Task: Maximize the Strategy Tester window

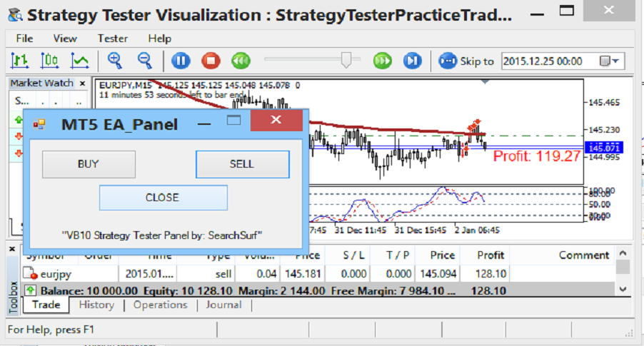Action: click(x=567, y=11)
